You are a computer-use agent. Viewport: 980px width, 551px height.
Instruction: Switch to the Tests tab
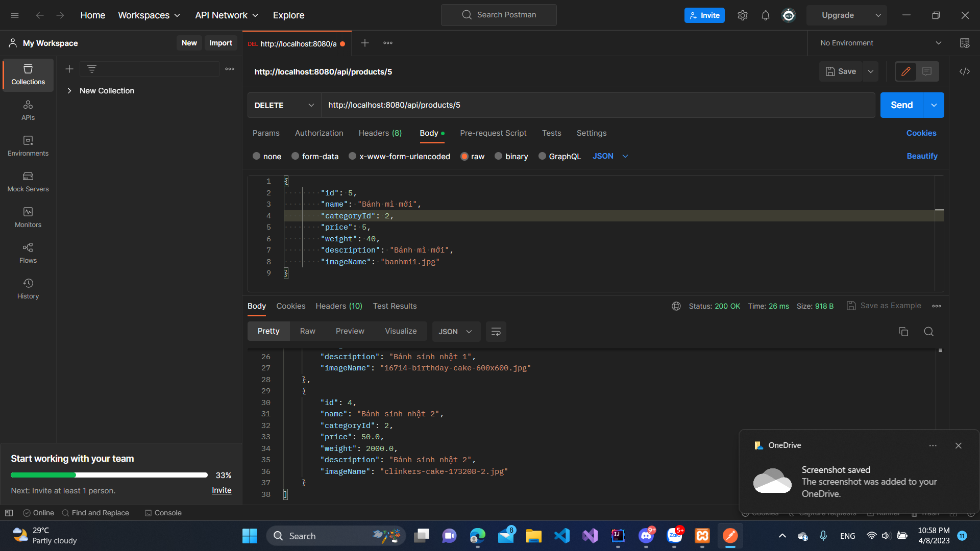click(551, 133)
